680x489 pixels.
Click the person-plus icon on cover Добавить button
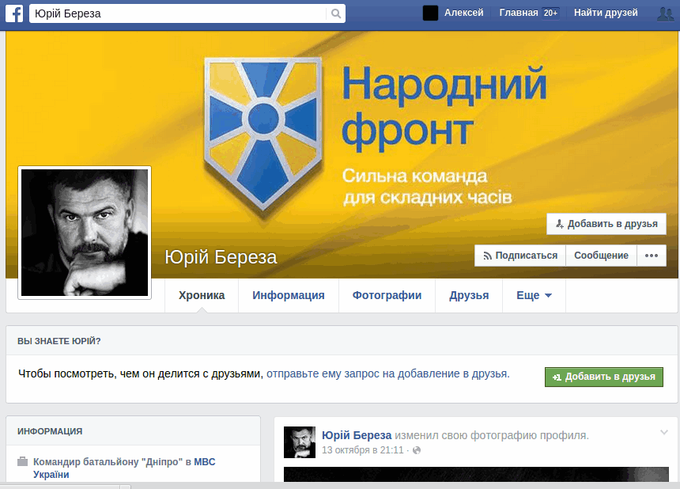560,224
